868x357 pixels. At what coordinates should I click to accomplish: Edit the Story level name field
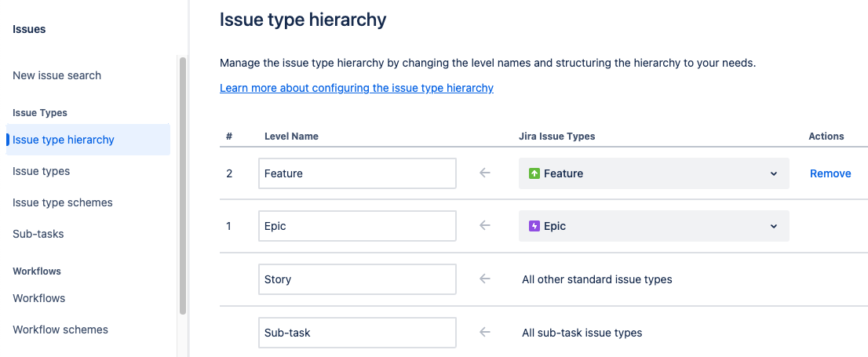point(358,279)
